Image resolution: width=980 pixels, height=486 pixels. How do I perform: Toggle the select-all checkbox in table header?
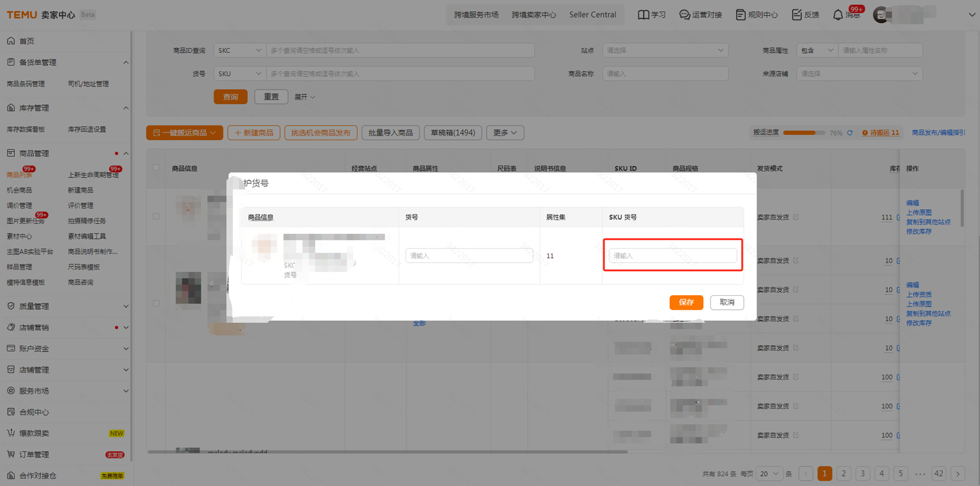[x=156, y=168]
